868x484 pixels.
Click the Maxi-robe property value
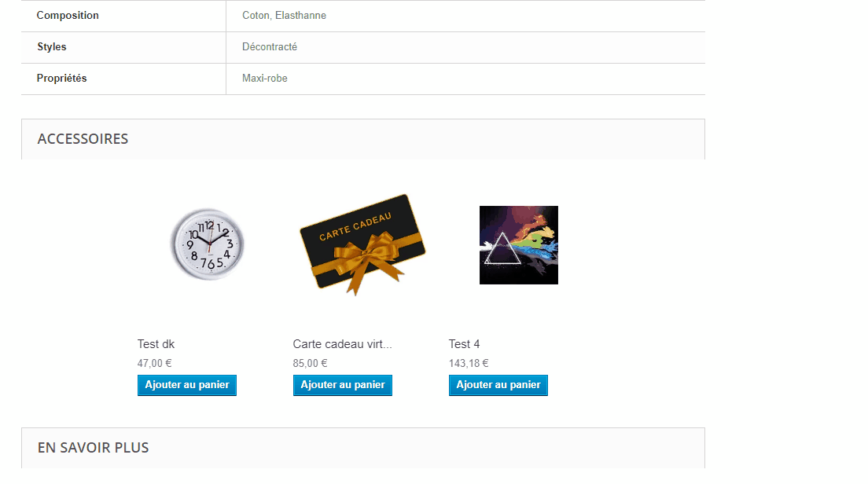click(x=265, y=79)
